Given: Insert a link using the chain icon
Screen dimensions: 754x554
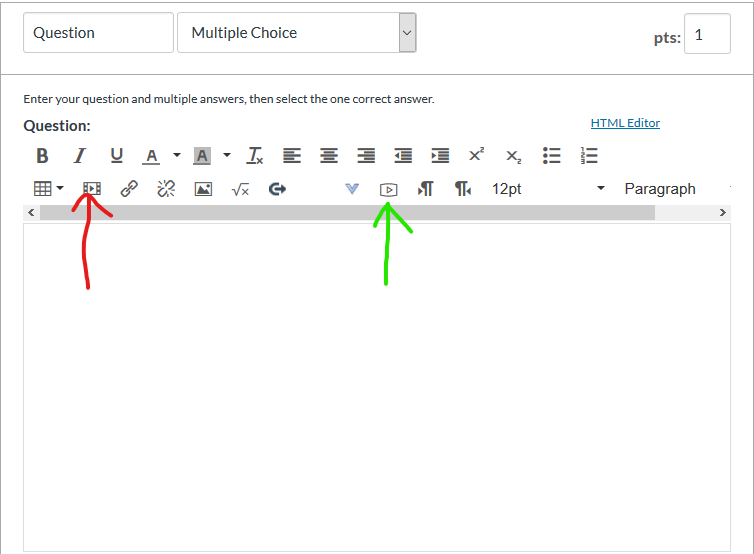Looking at the screenshot, I should 129,188.
